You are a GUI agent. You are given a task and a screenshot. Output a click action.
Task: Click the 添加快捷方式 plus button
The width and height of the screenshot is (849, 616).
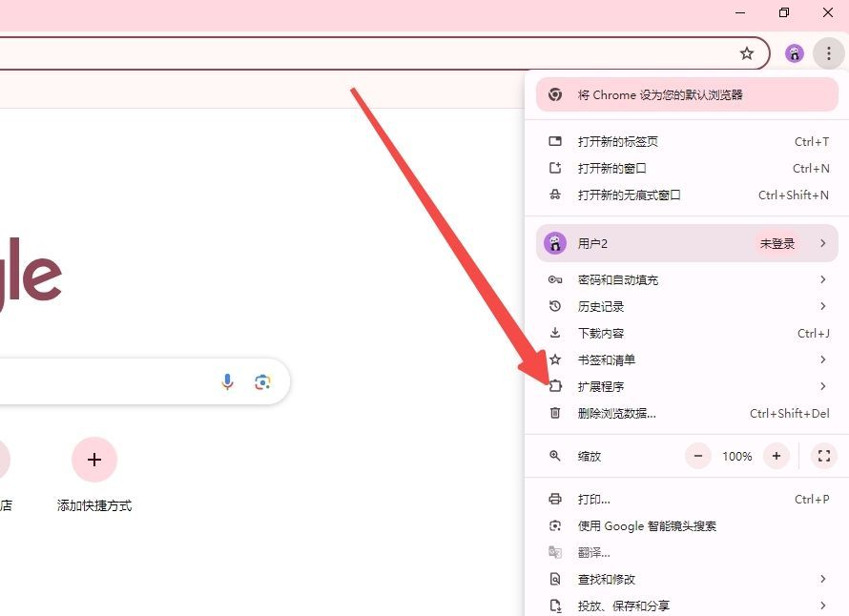[94, 460]
